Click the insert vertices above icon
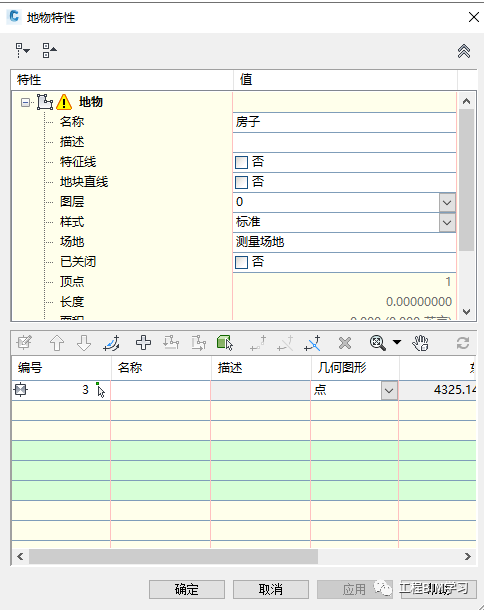 [x=171, y=343]
